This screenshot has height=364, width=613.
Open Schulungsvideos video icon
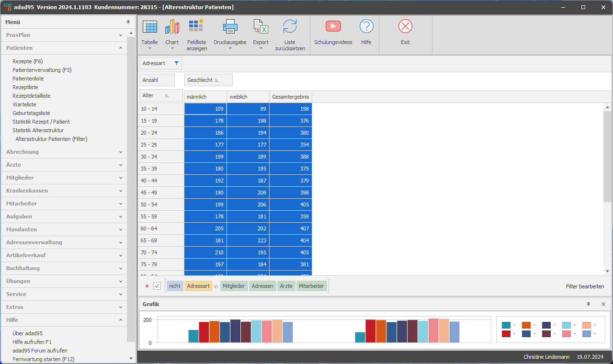(x=333, y=26)
